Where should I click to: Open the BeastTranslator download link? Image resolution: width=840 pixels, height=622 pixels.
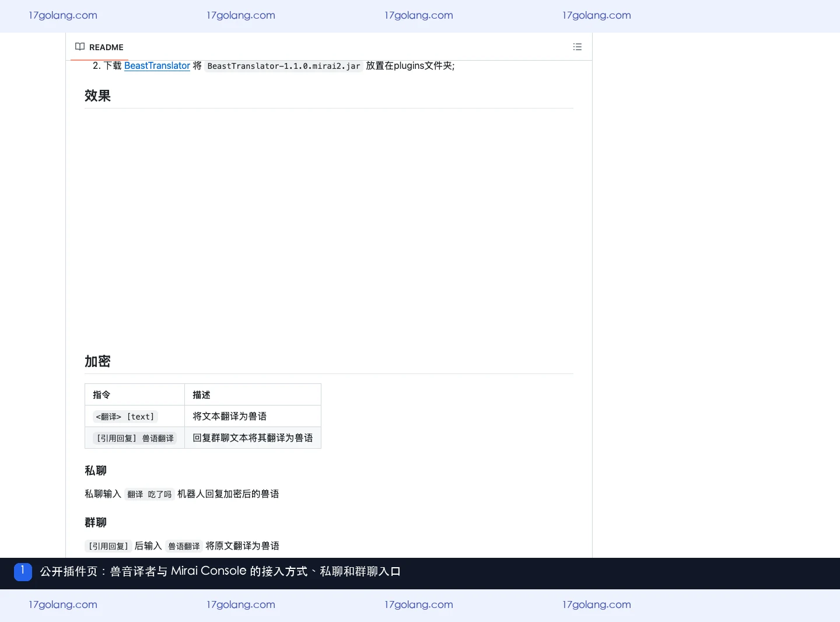click(x=157, y=66)
